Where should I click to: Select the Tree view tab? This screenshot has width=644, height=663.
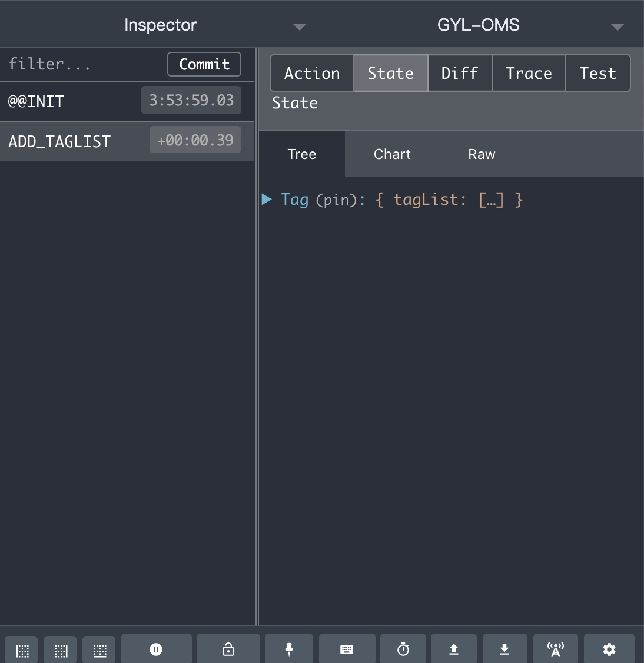point(302,154)
